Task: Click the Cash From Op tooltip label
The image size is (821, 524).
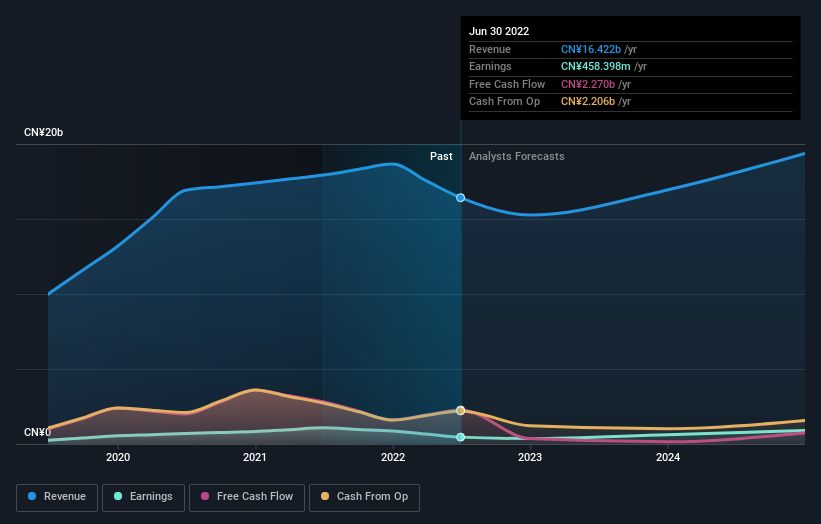Action: 504,102
